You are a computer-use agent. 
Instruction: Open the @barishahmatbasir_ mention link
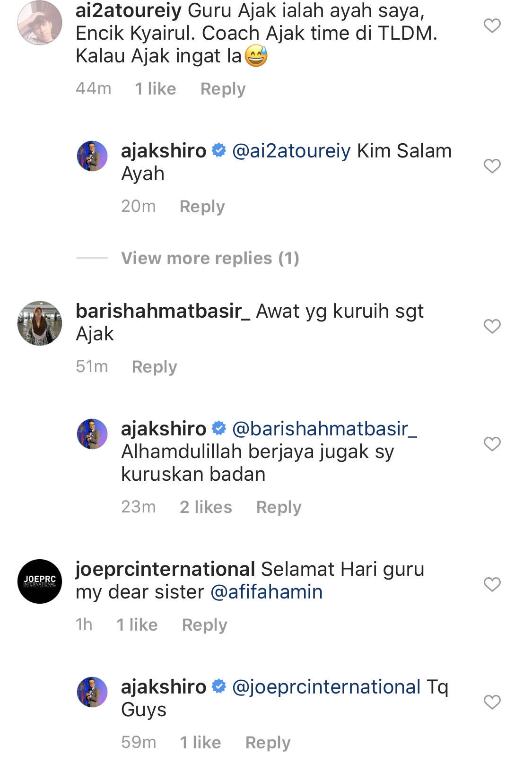tap(324, 429)
